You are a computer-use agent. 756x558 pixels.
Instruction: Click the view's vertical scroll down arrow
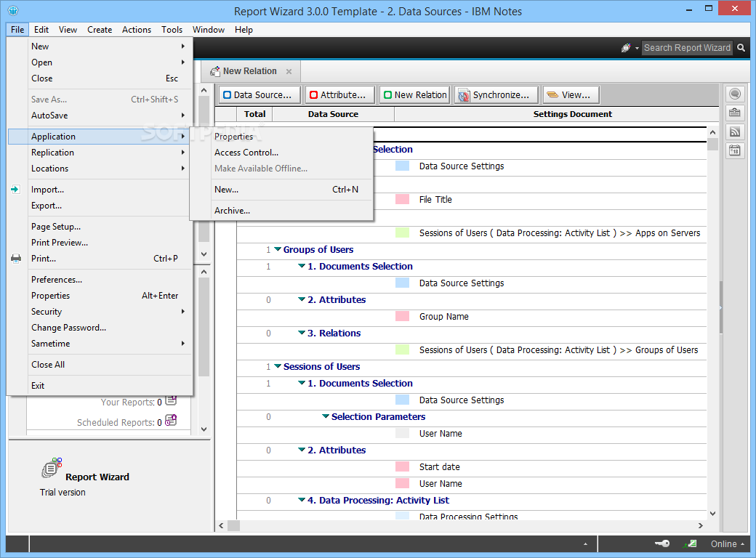click(713, 514)
